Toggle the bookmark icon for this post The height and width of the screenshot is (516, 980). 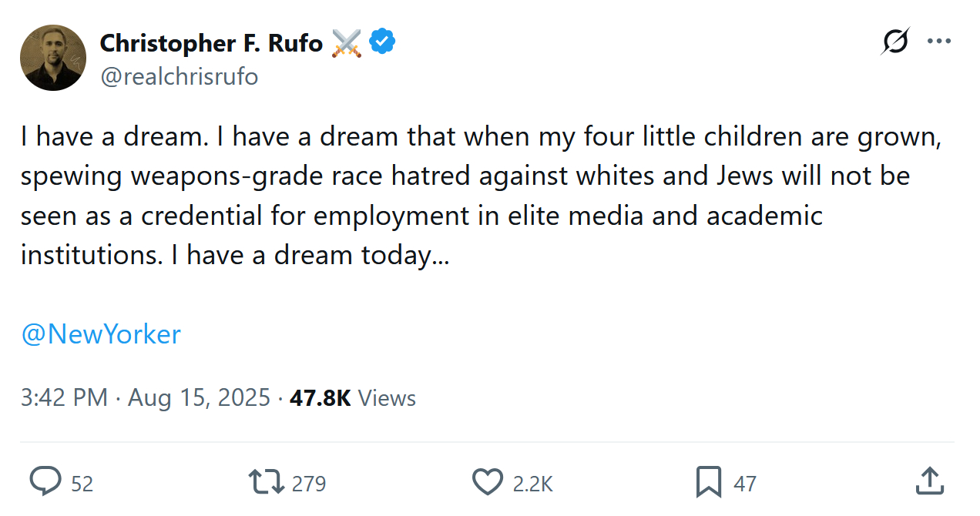point(708,482)
